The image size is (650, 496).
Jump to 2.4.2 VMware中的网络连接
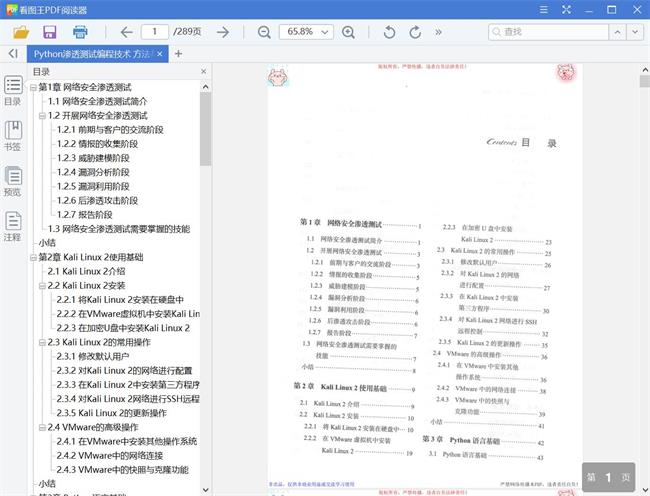[110, 455]
